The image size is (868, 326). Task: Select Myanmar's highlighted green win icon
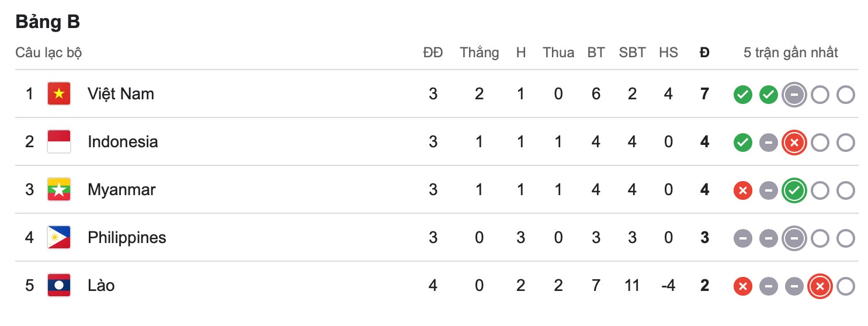pyautogui.click(x=794, y=190)
